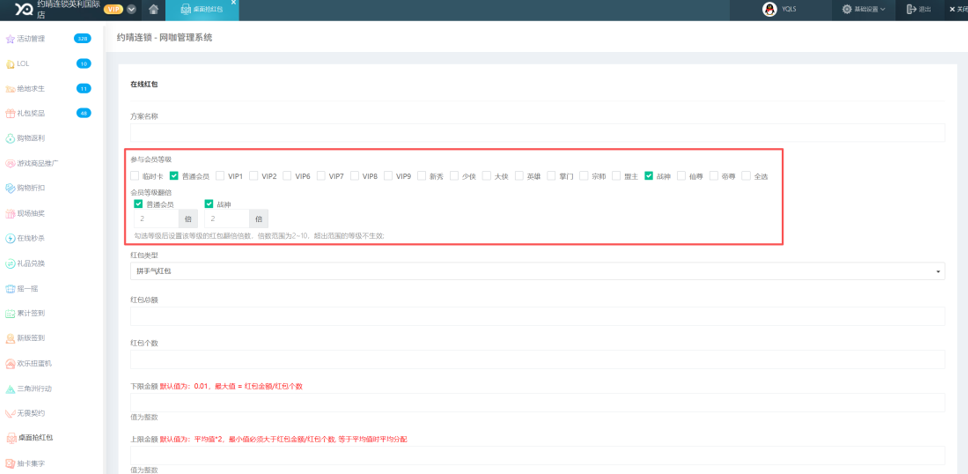Screen dimensions: 968x474
Task: Click the 普通会员 multiplier input box
Action: [156, 218]
